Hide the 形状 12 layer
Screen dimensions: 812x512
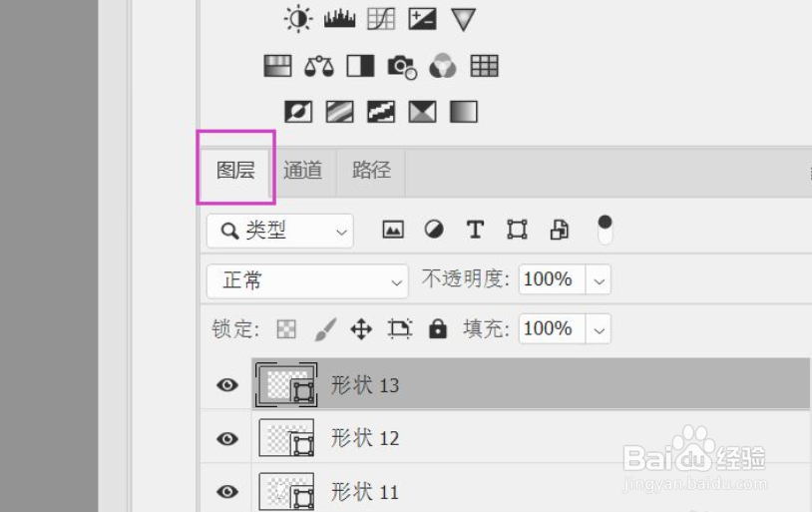[227, 439]
